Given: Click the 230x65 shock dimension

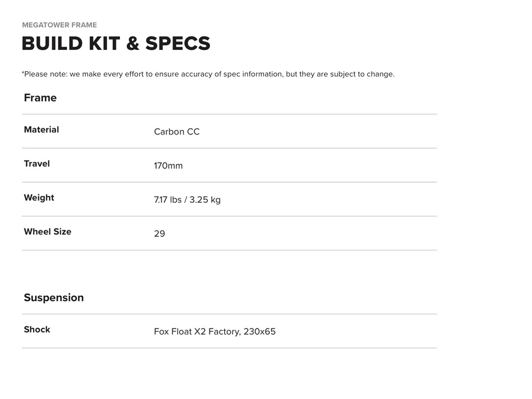Looking at the screenshot, I should click(x=259, y=331).
